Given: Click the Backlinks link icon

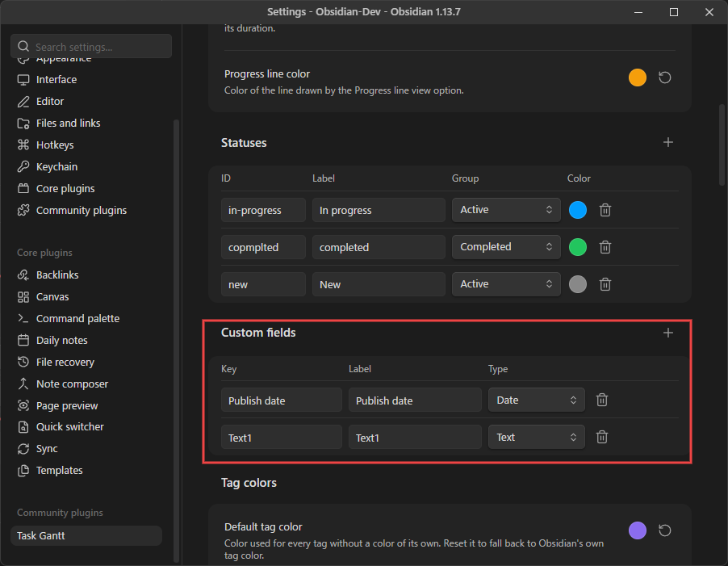Looking at the screenshot, I should tap(23, 275).
